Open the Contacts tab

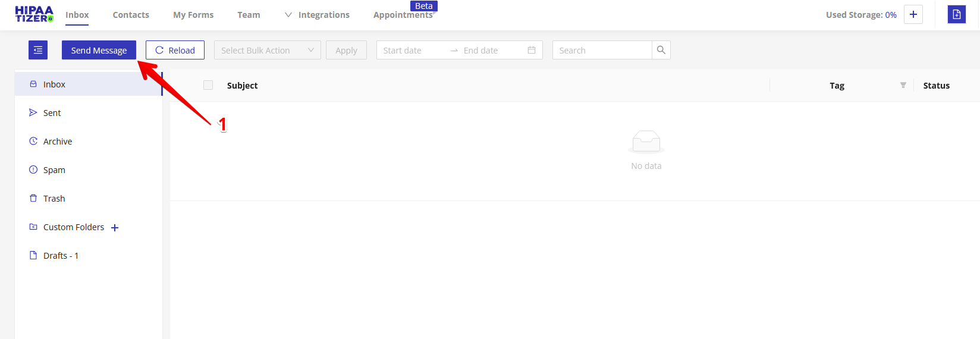(x=131, y=15)
